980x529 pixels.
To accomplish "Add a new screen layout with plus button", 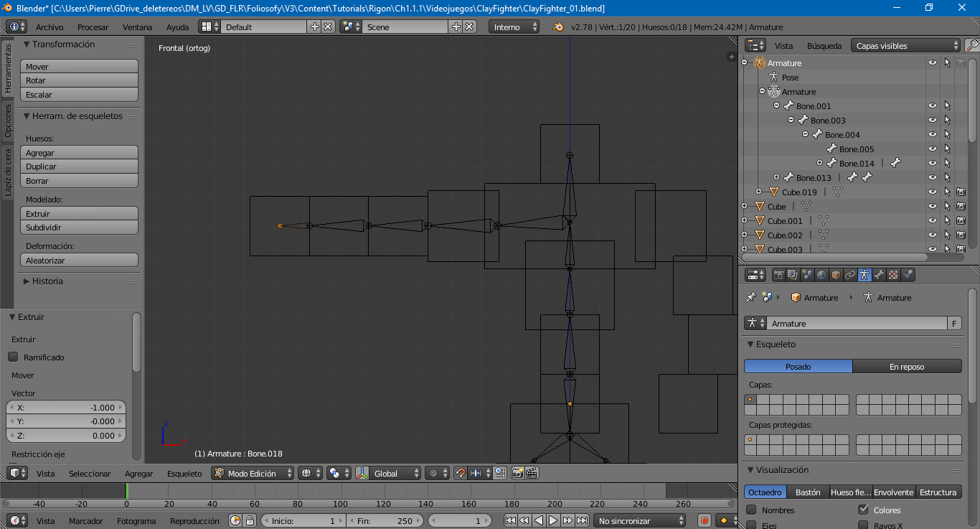I will (x=314, y=27).
